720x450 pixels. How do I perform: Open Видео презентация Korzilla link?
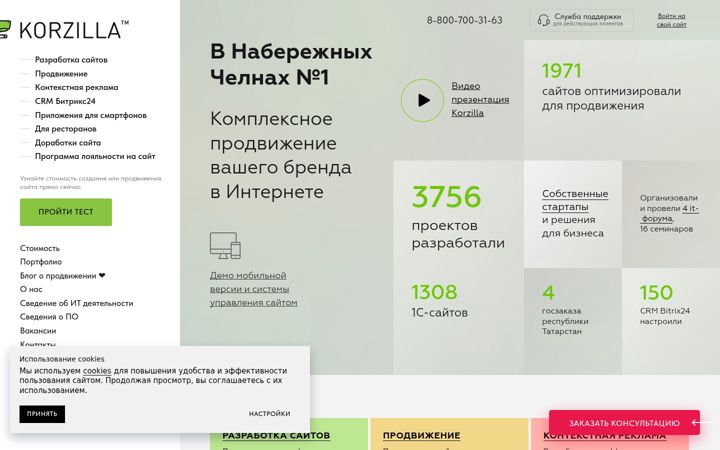click(480, 99)
